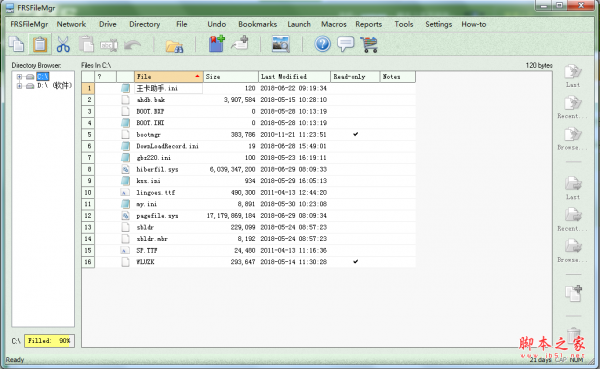Screen dimensions: 600x369
Task: Click the Copy files toolbar icon
Action: tap(16, 44)
